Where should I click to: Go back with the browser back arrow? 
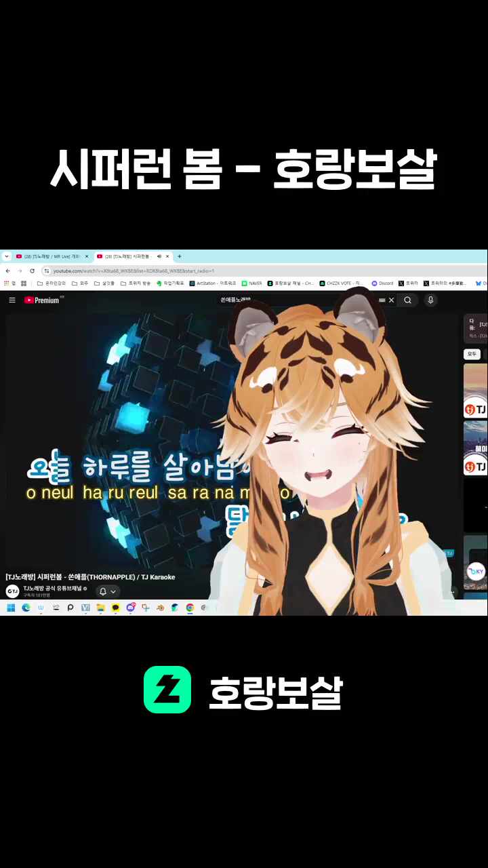[x=7, y=271]
